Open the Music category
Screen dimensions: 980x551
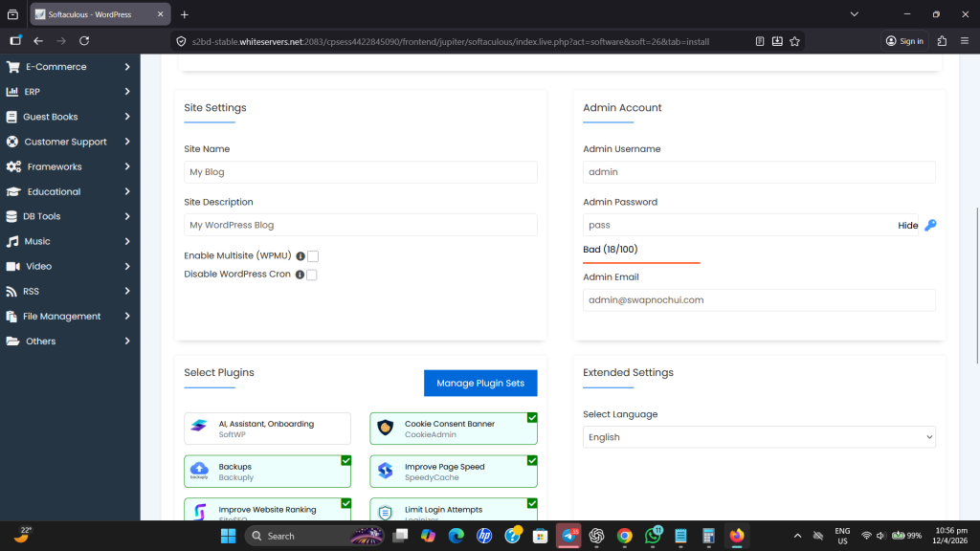tap(70, 241)
